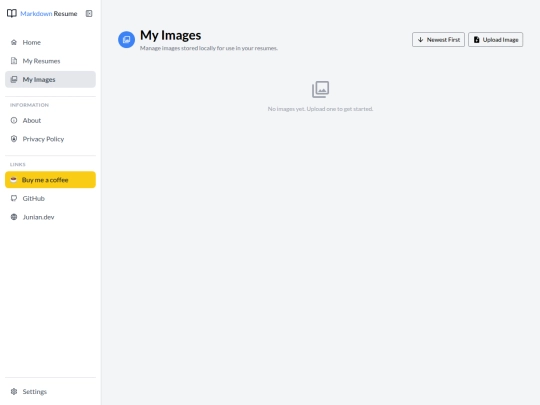Click the My Images page heading
This screenshot has width=540, height=405.
170,35
